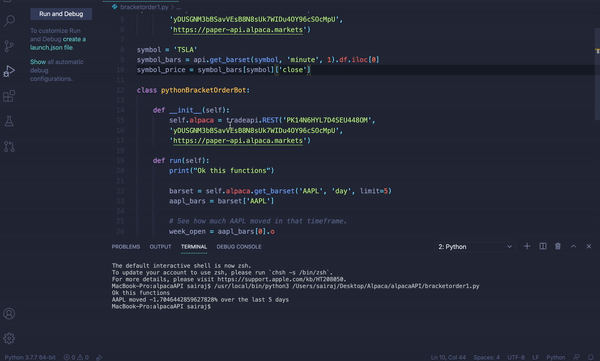This screenshot has width=600, height=361.
Task: Open the terminal selector '2: Python' dropdown
Action: click(x=474, y=247)
